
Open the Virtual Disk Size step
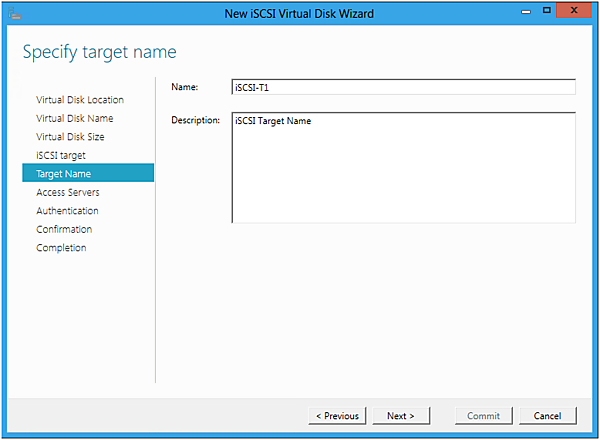tap(70, 137)
